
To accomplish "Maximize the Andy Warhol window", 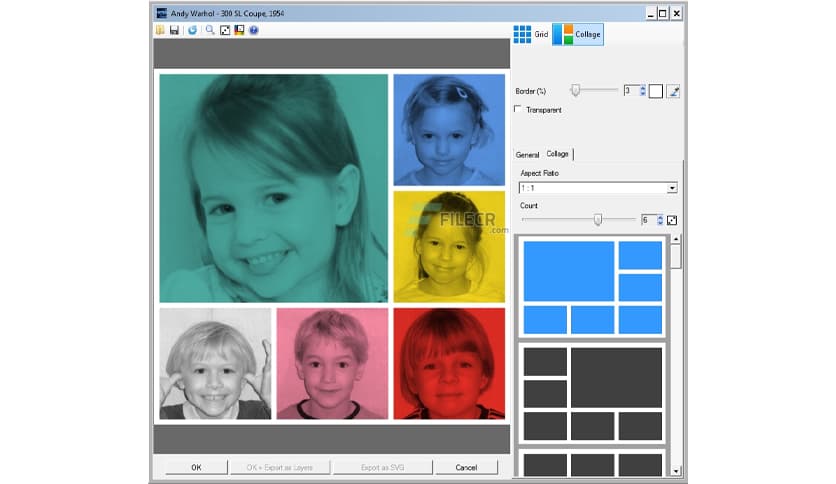I will [x=663, y=13].
